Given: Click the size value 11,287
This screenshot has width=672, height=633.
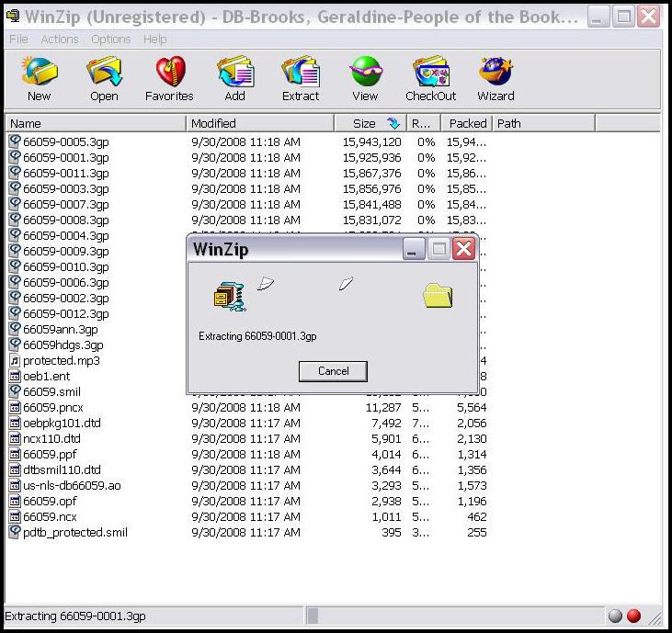Looking at the screenshot, I should 383,407.
